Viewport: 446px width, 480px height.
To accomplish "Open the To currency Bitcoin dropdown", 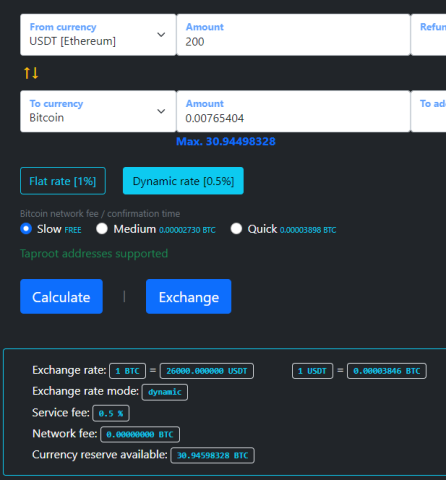I will pos(98,111).
